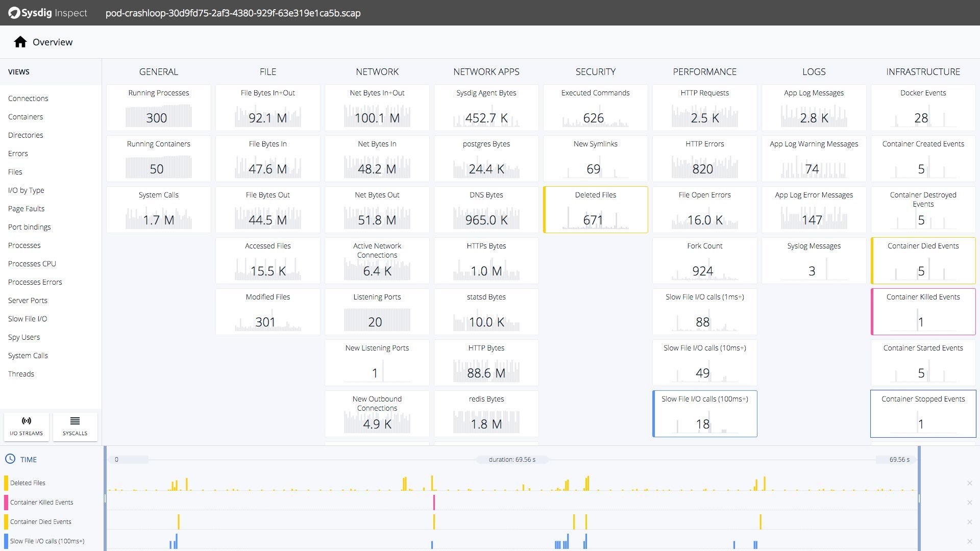Remove Deleted Files timeline row

click(969, 483)
